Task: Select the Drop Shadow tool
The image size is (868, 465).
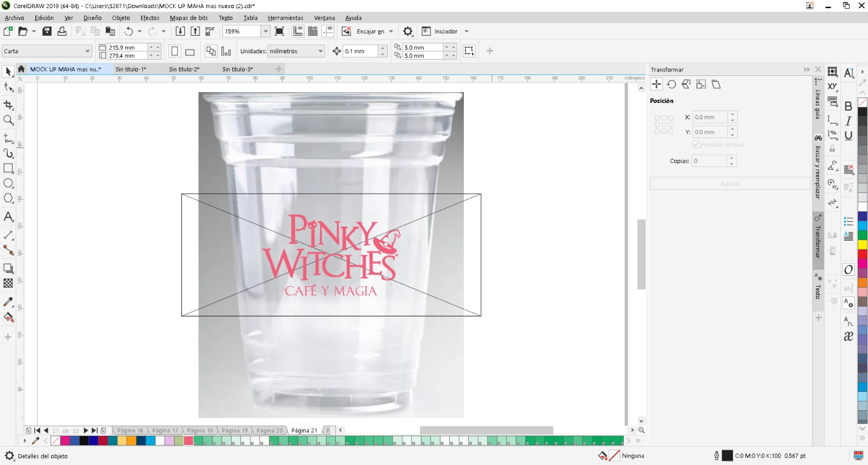Action: (8, 268)
